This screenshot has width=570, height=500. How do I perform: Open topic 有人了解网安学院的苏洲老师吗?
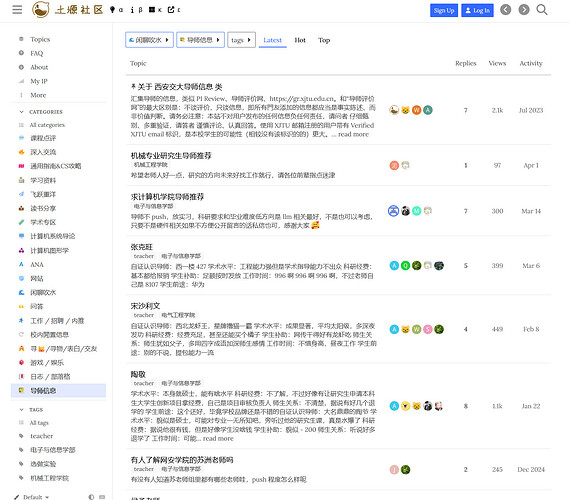182,460
